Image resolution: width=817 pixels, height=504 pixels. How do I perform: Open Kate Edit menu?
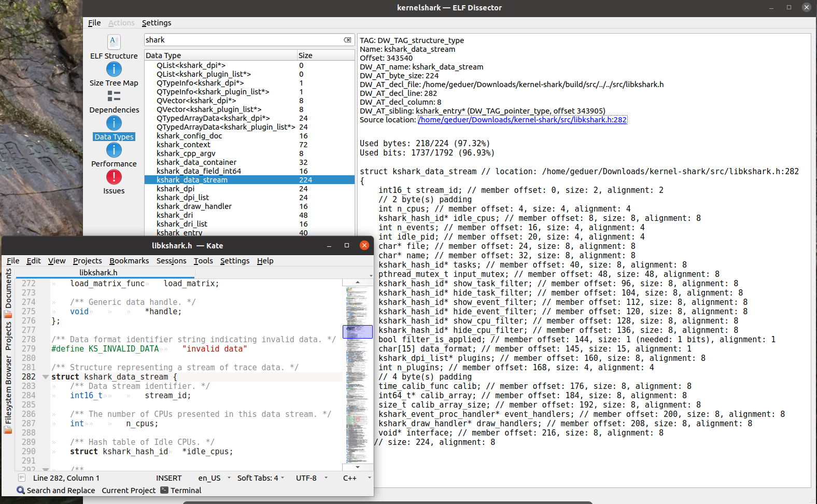click(34, 261)
